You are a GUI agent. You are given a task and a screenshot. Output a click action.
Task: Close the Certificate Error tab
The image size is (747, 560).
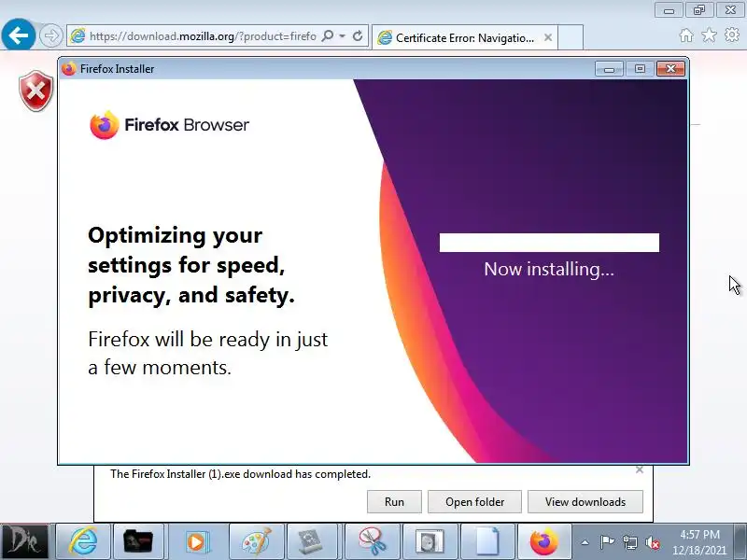[x=548, y=37]
